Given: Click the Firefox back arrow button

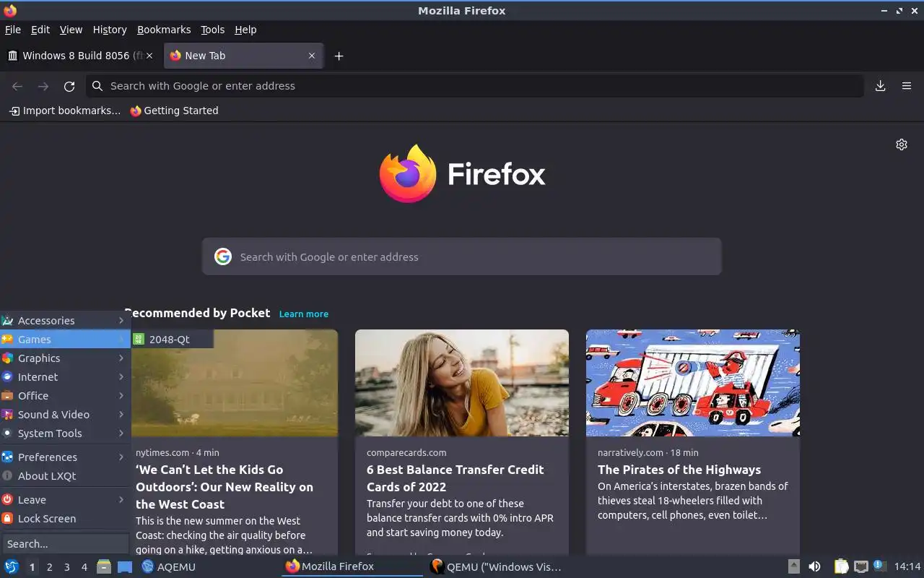Looking at the screenshot, I should click(x=17, y=86).
